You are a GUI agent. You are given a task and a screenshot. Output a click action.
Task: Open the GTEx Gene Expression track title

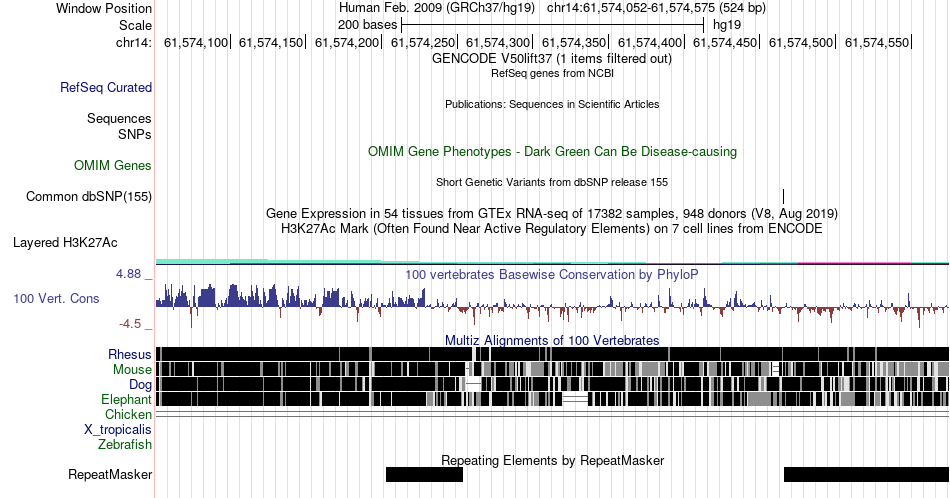click(552, 213)
